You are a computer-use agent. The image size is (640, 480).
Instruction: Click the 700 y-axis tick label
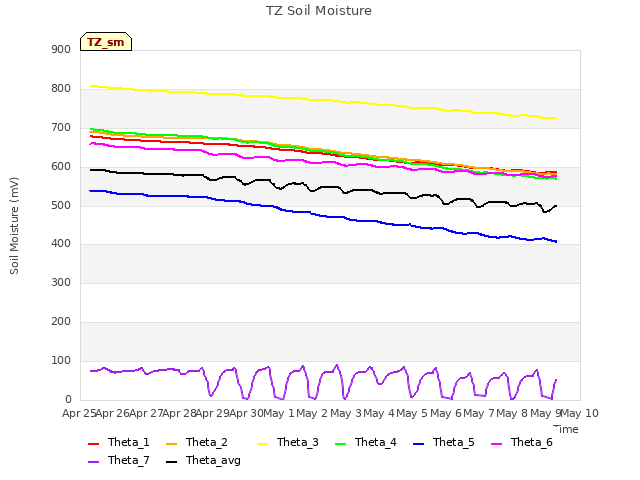(61, 128)
